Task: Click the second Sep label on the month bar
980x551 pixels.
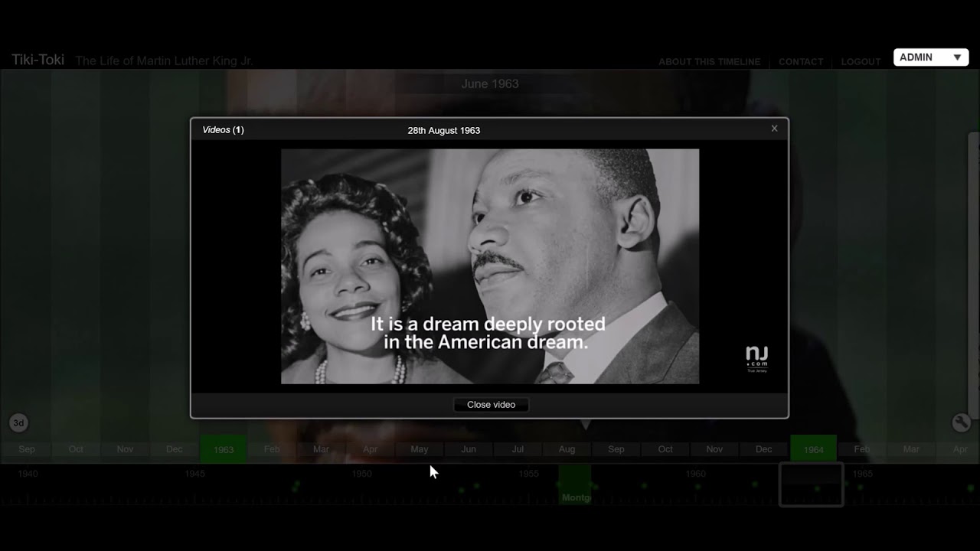Action: (x=616, y=449)
